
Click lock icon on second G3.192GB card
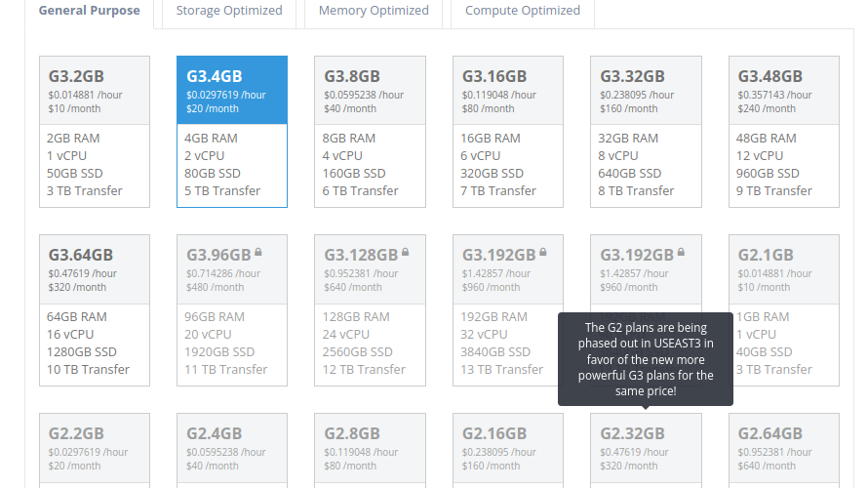pos(681,253)
